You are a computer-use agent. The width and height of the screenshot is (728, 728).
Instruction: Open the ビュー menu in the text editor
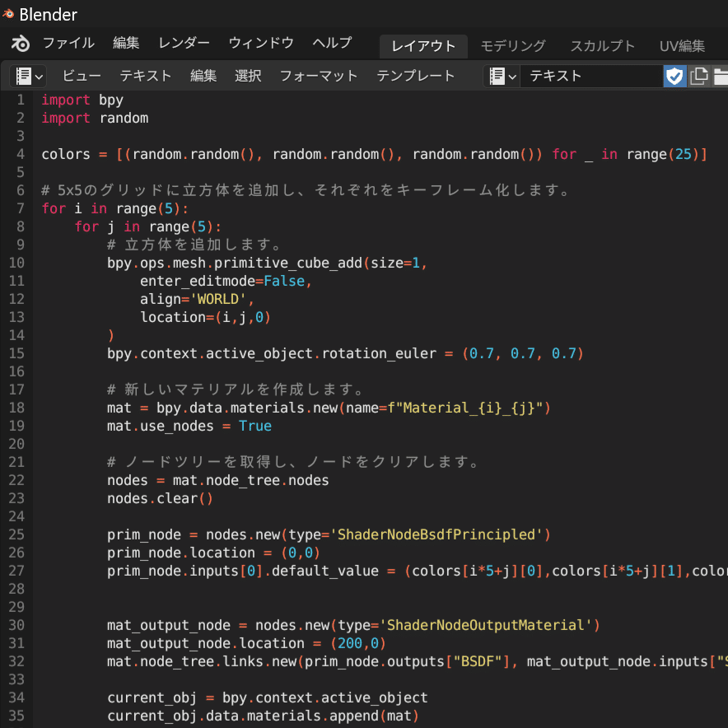(81, 76)
